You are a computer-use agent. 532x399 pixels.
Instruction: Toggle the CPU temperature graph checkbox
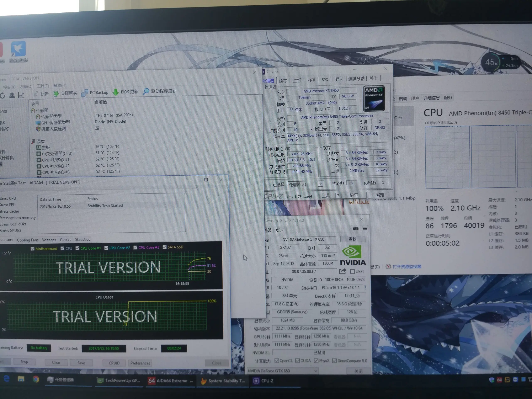[63, 249]
